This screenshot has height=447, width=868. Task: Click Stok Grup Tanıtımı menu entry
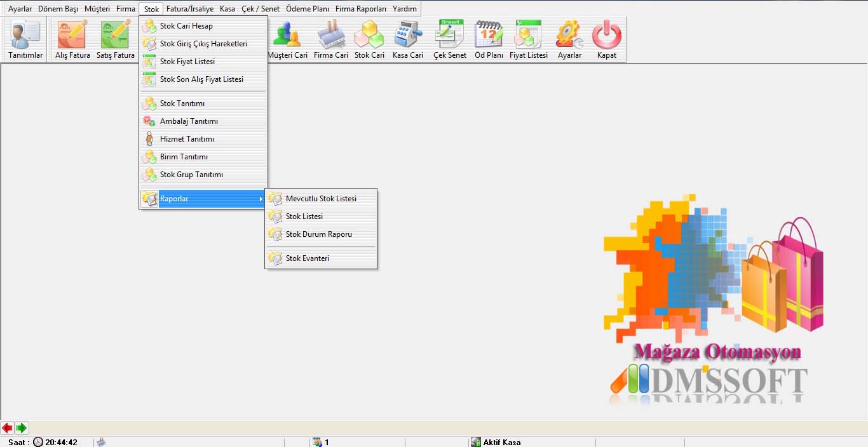191,175
